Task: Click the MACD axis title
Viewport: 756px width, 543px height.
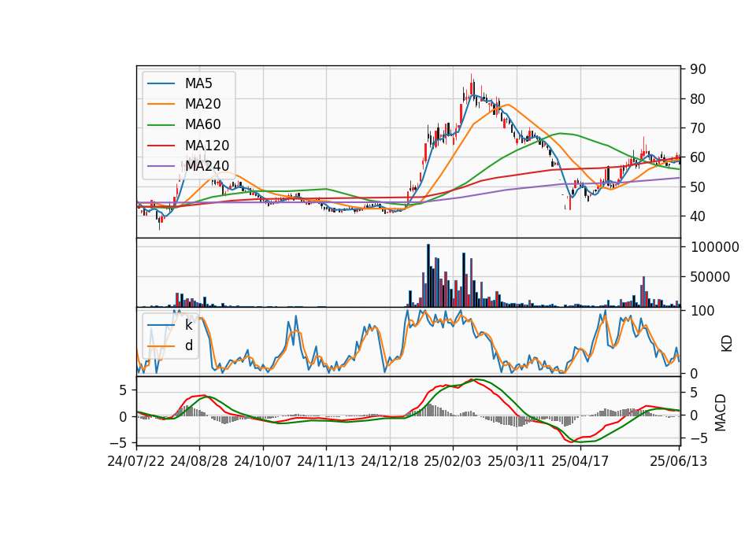Action: [x=721, y=412]
